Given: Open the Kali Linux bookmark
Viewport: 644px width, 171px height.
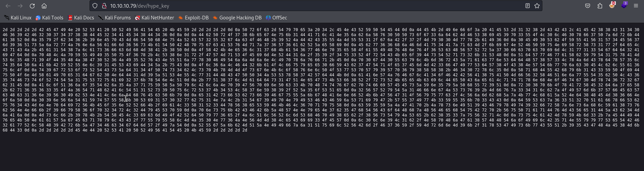Looking at the screenshot, I should tap(18, 18).
